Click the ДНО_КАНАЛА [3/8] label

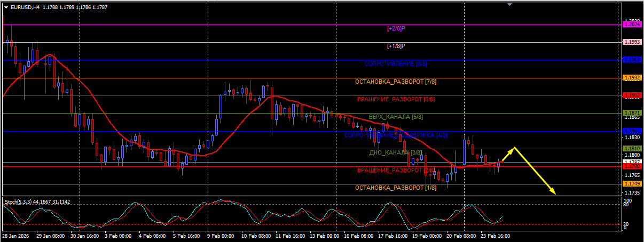pos(396,153)
